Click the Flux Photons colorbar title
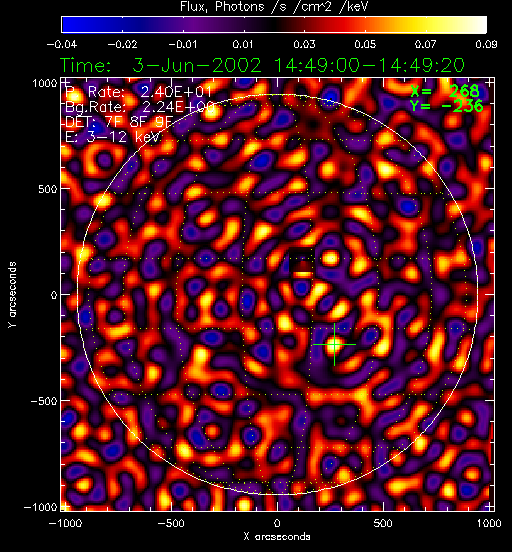 274,7
